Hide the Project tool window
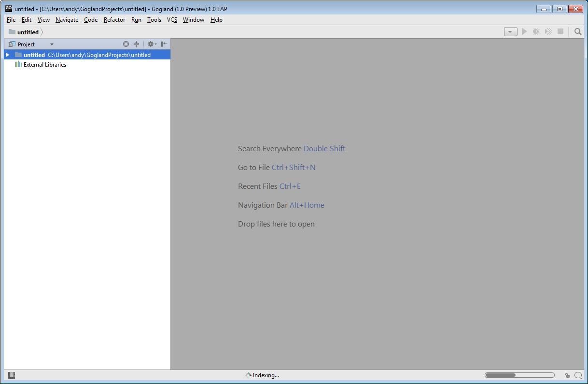Screen dimensions: 588x384 164,44
